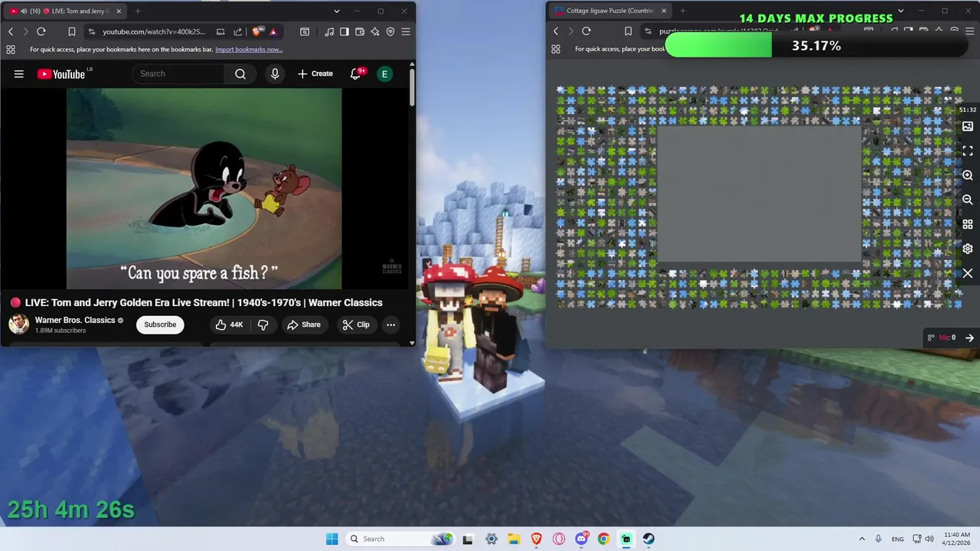Toggle the Brave sidebar panel icon

(x=345, y=31)
